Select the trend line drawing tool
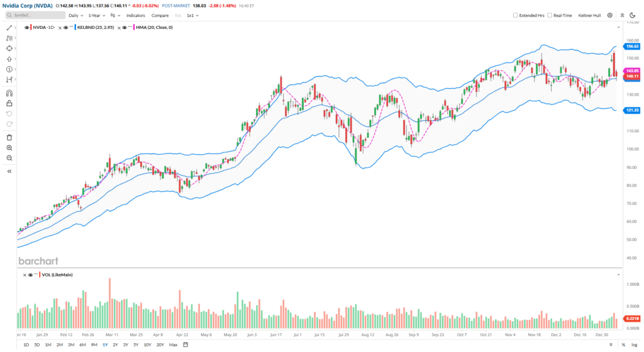The width and height of the screenshot is (644, 352). click(9, 28)
